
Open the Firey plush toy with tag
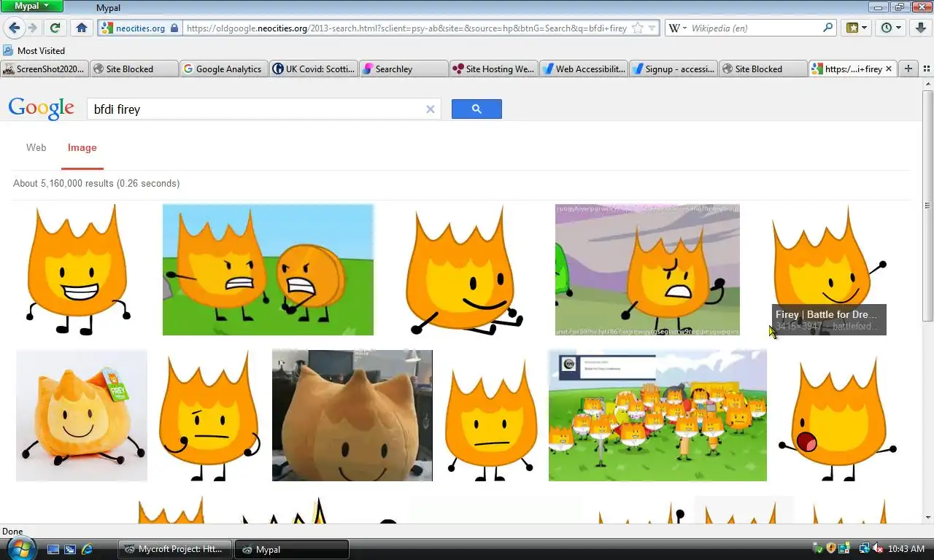pyautogui.click(x=82, y=416)
